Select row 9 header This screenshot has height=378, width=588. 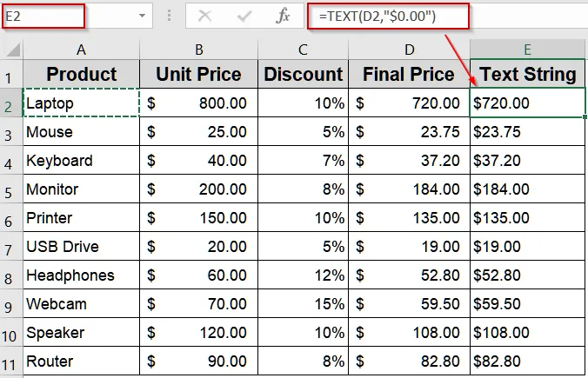pyautogui.click(x=11, y=303)
